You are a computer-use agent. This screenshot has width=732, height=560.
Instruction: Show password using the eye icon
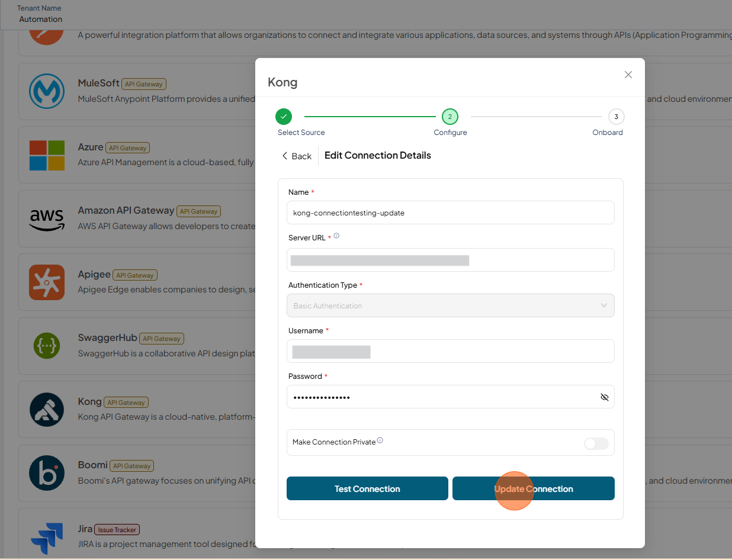(604, 397)
